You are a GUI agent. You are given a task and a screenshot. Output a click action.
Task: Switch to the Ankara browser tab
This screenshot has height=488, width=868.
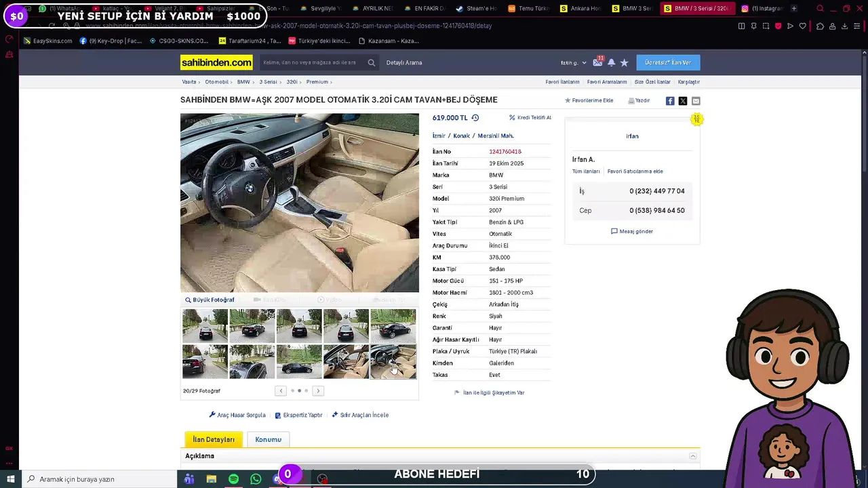[580, 8]
